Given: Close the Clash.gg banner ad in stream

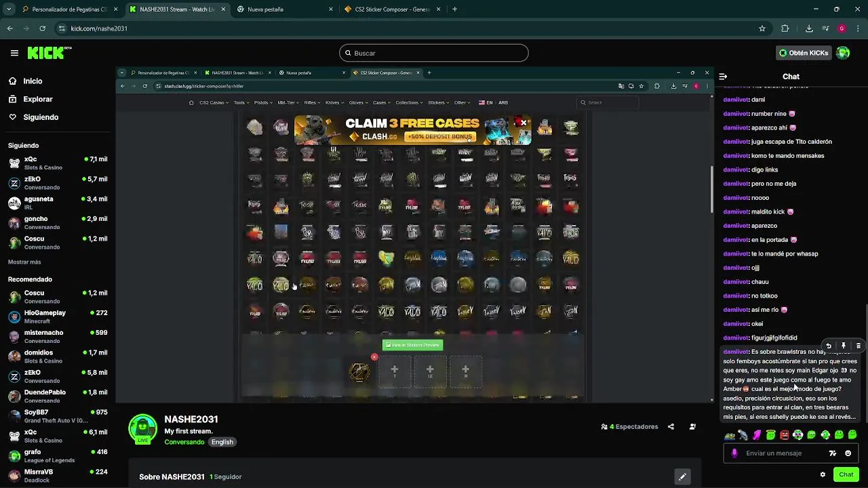Looking at the screenshot, I should [524, 123].
